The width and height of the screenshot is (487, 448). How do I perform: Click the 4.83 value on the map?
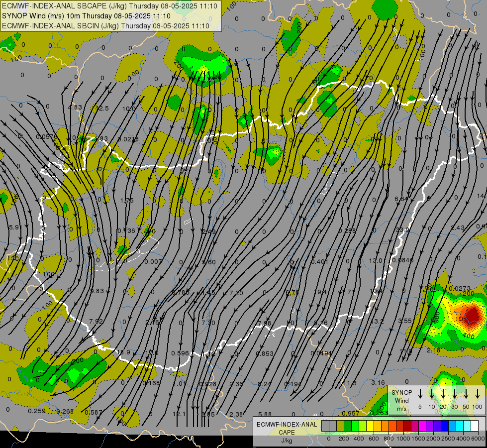(x=75, y=107)
